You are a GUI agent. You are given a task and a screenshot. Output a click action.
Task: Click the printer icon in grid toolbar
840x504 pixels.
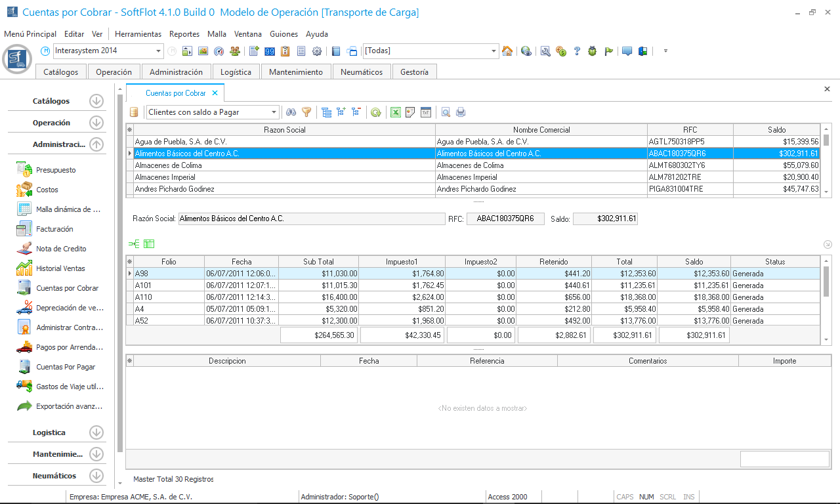pos(461,112)
